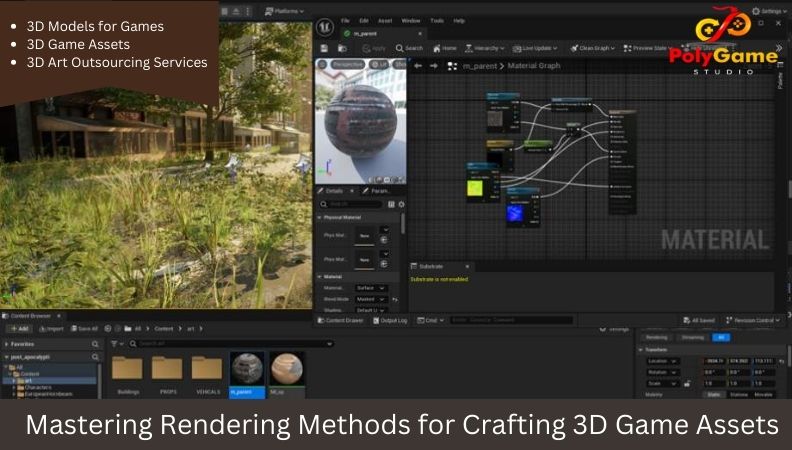Click Save All in Content Browser
Image resolution: width=792 pixels, height=450 pixels.
(84, 328)
